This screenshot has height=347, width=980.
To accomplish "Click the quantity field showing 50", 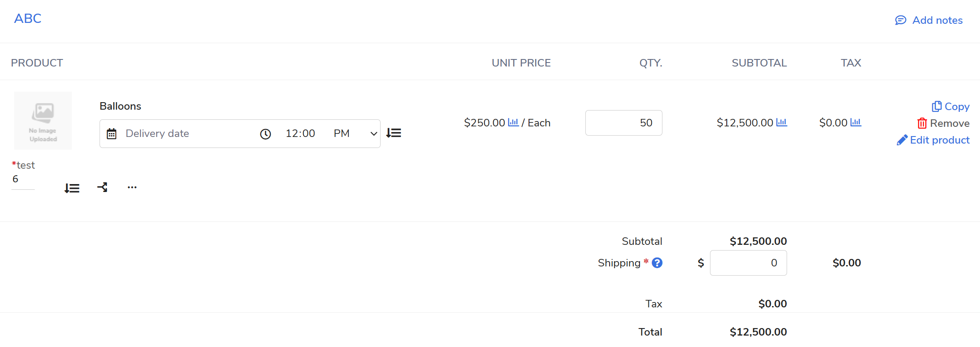I will click(x=624, y=123).
